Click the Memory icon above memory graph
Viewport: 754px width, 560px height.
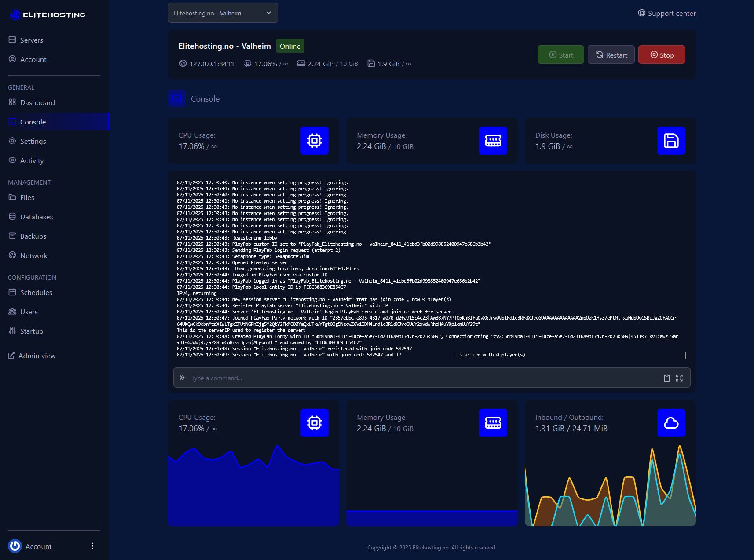pyautogui.click(x=493, y=423)
